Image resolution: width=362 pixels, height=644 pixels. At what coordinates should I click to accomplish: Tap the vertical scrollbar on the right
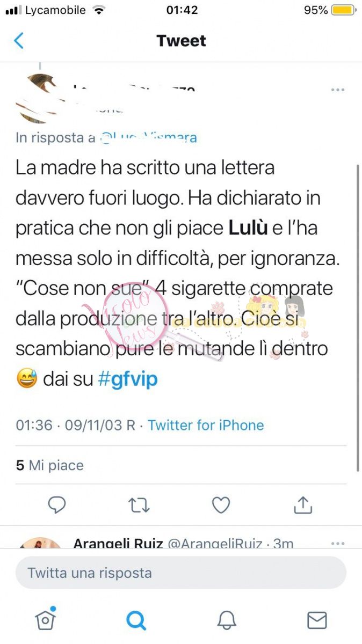tap(358, 318)
